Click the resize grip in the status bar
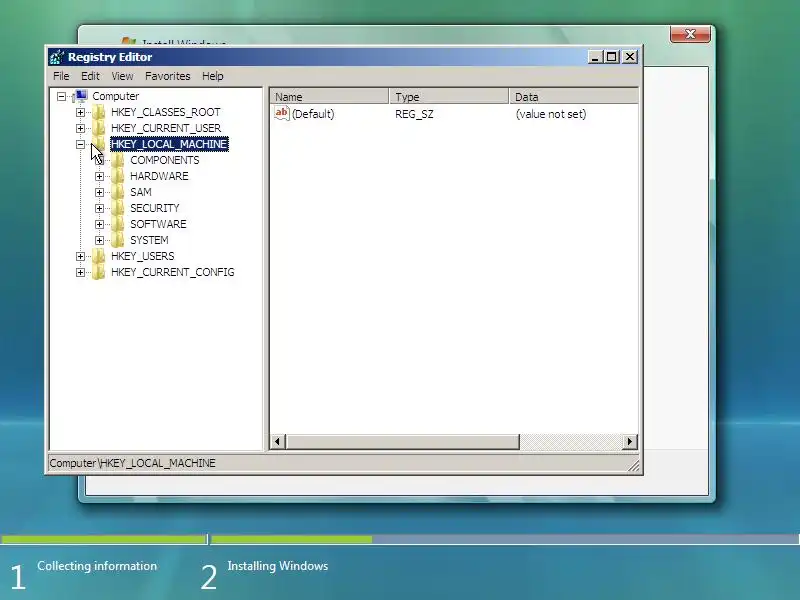The image size is (800, 600). pyautogui.click(x=633, y=465)
